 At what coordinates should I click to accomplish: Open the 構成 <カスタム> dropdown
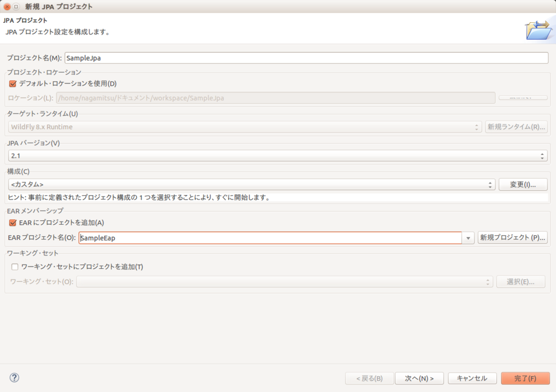251,184
